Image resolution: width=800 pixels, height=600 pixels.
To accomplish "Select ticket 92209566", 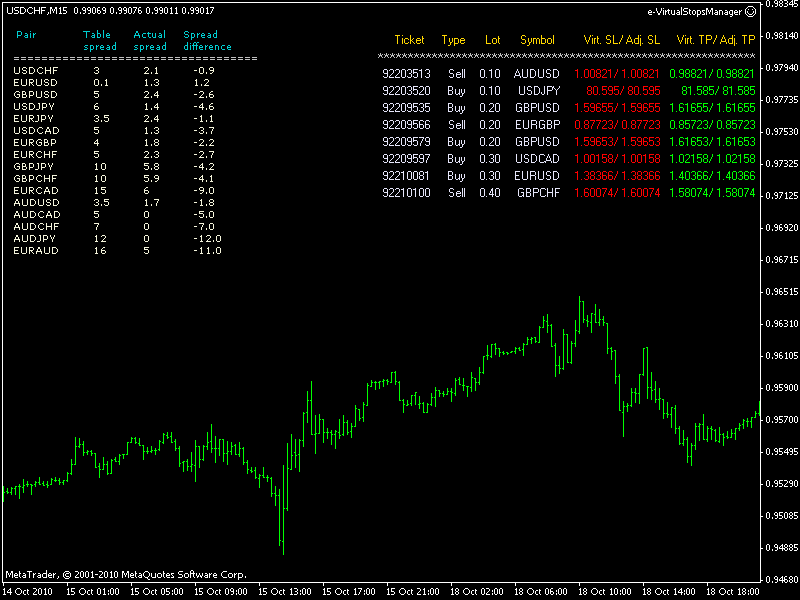I will (406, 125).
